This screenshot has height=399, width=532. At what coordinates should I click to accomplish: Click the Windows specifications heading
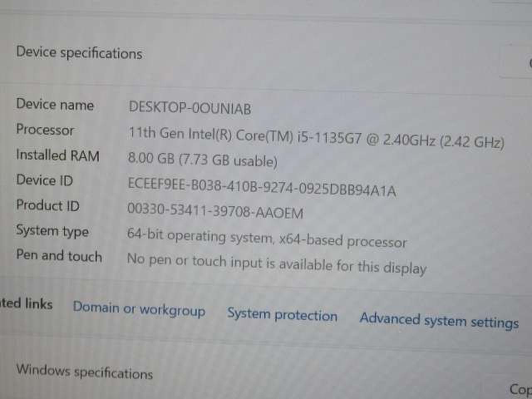[84, 371]
